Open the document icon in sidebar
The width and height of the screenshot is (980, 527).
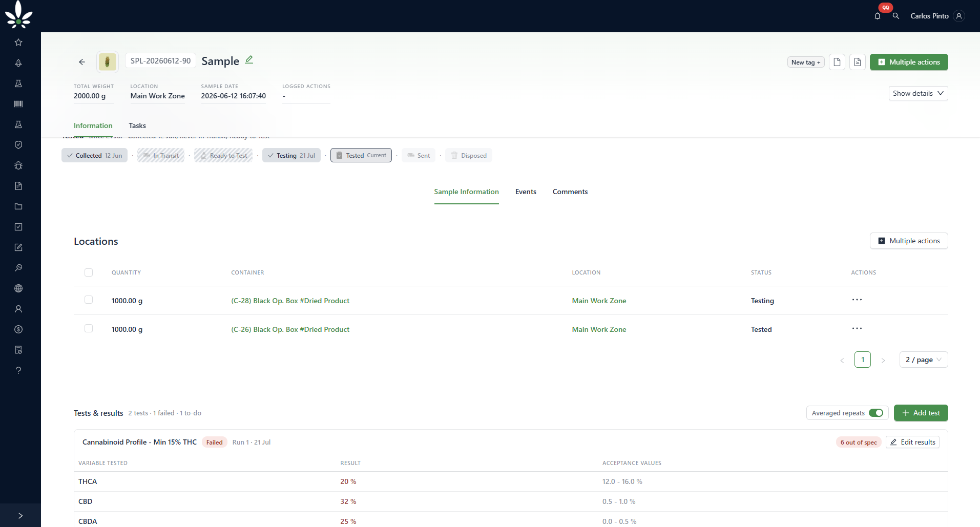[18, 186]
